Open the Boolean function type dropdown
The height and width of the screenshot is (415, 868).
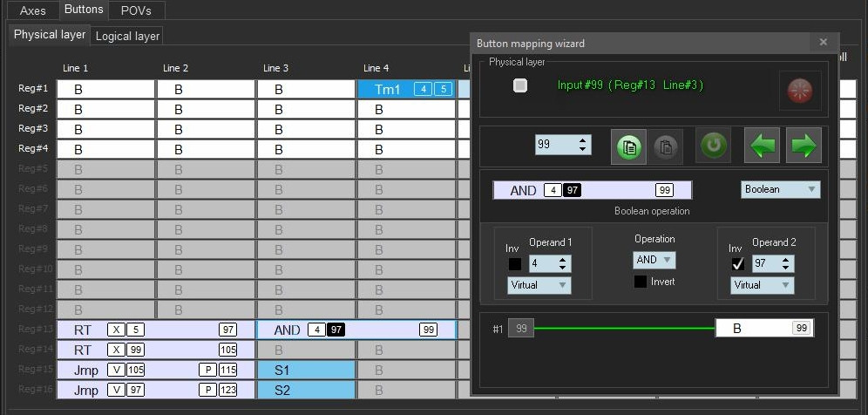coord(781,189)
